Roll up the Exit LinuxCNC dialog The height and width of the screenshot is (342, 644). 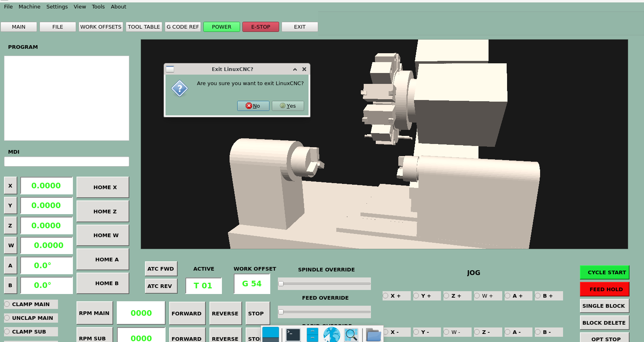tap(295, 69)
